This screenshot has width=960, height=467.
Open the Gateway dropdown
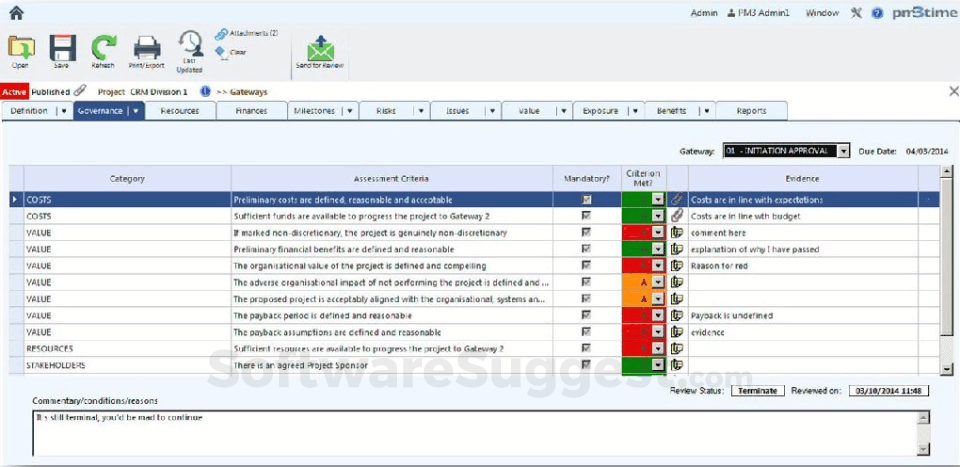coord(843,151)
